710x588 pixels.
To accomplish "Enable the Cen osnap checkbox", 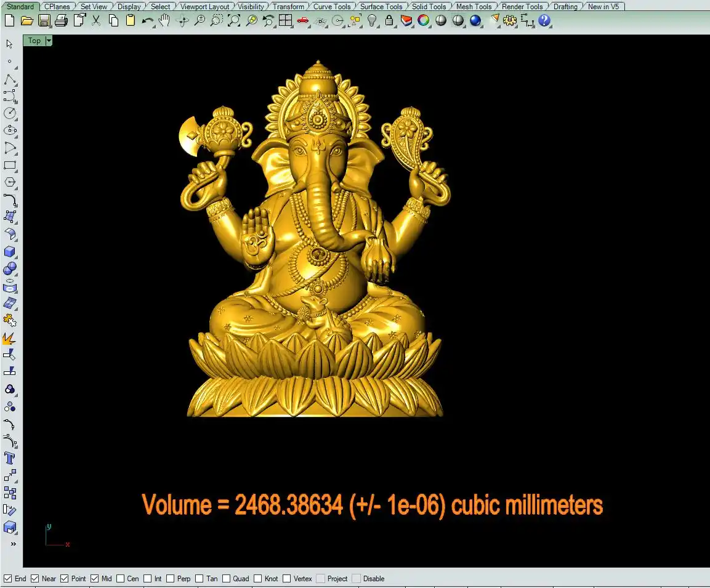I will point(121,579).
